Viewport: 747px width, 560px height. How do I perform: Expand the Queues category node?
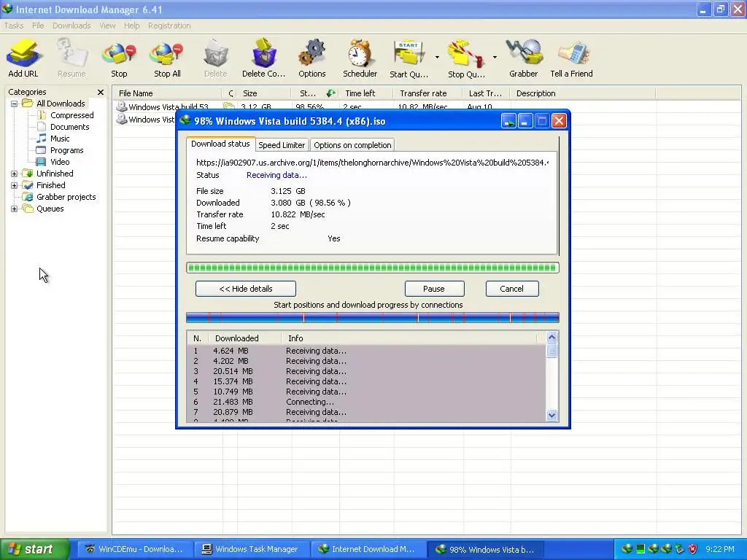[x=15, y=209]
